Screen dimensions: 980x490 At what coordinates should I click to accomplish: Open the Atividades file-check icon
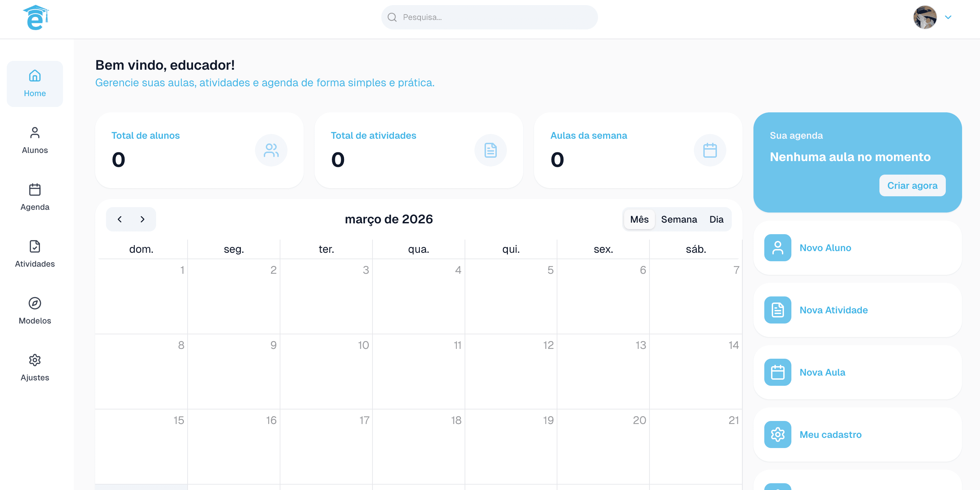pos(35,246)
